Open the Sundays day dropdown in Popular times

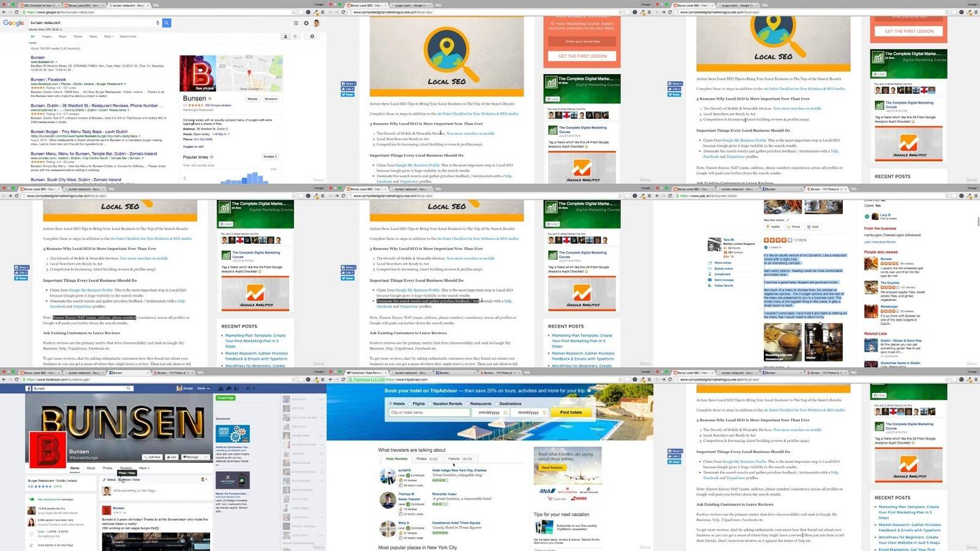(270, 156)
